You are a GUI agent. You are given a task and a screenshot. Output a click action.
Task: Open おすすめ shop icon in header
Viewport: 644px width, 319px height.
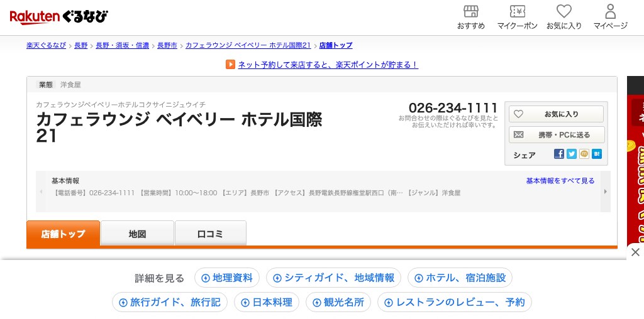[x=470, y=18]
